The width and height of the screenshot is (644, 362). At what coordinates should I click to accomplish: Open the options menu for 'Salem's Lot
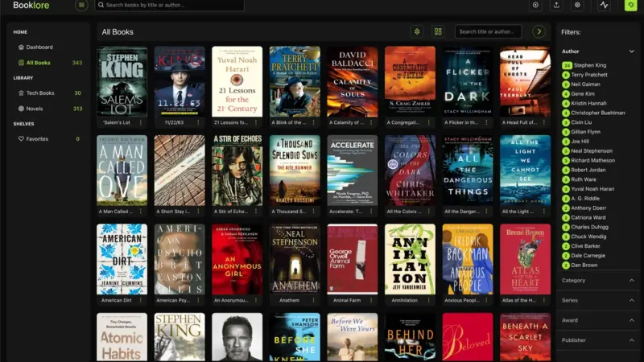point(140,122)
